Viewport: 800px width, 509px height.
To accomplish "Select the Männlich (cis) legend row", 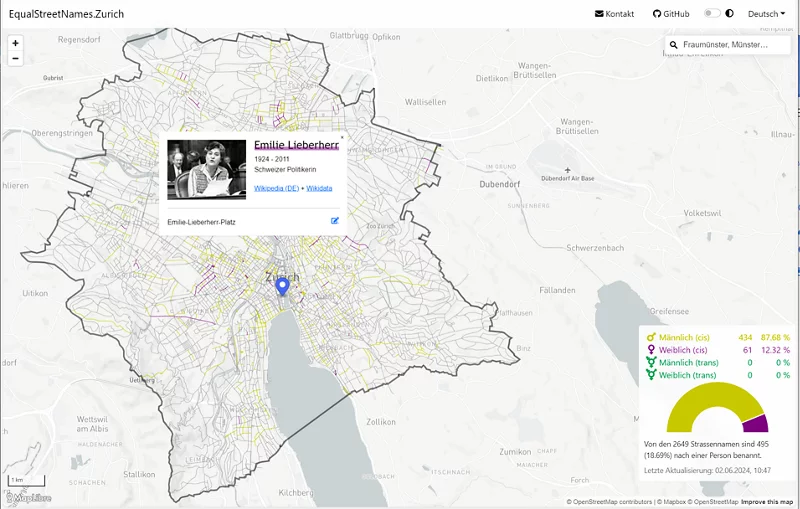I will pos(718,337).
